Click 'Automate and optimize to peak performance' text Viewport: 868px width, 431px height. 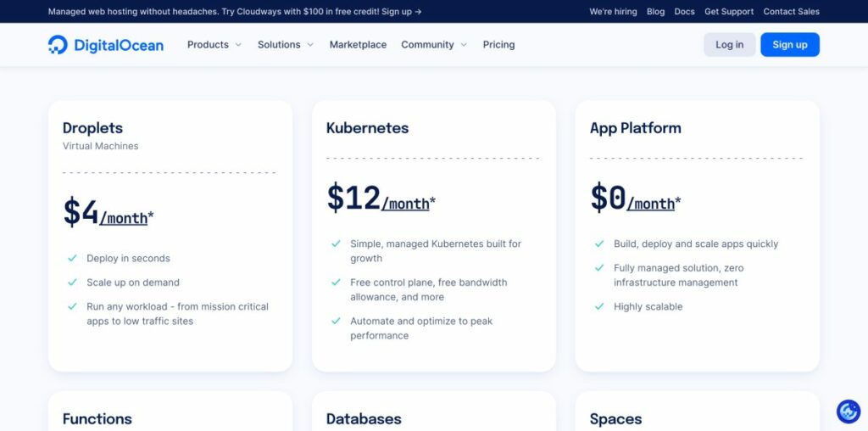click(x=420, y=328)
